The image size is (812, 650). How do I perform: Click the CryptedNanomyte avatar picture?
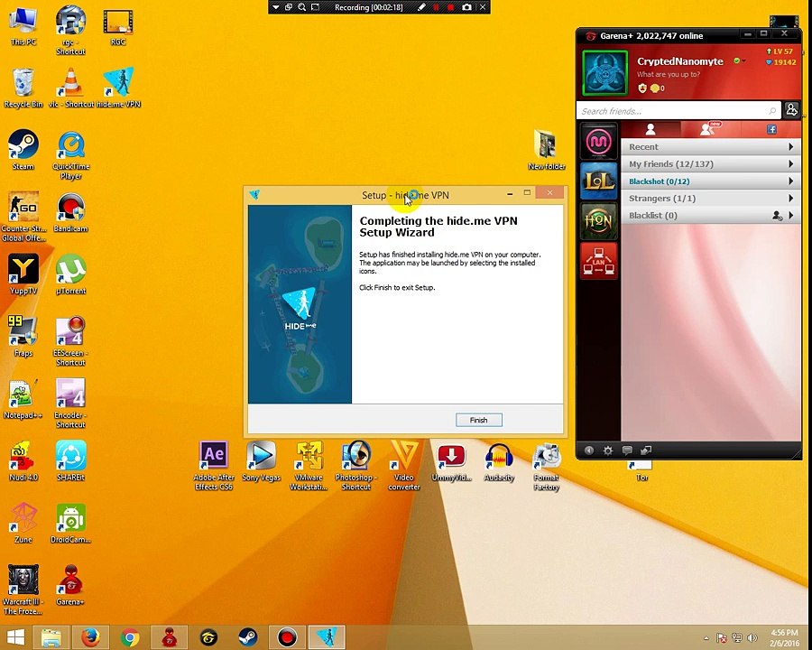point(604,73)
